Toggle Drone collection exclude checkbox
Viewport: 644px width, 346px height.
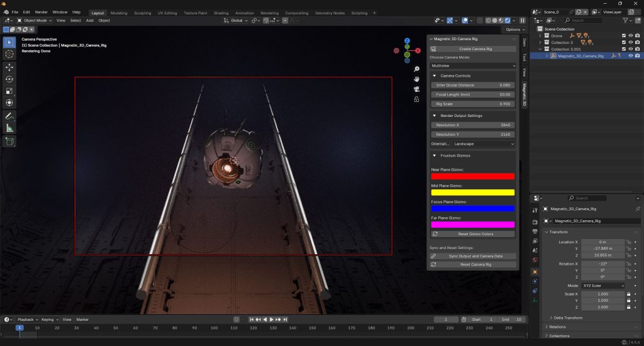click(624, 36)
